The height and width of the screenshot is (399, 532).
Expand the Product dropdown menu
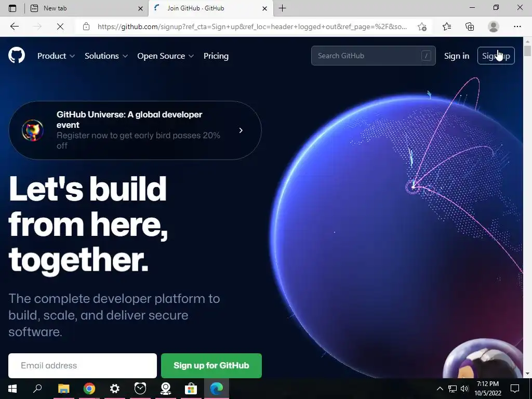(56, 56)
